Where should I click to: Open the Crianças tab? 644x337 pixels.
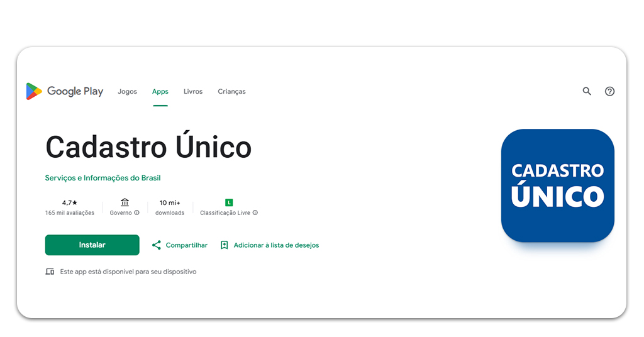(231, 92)
